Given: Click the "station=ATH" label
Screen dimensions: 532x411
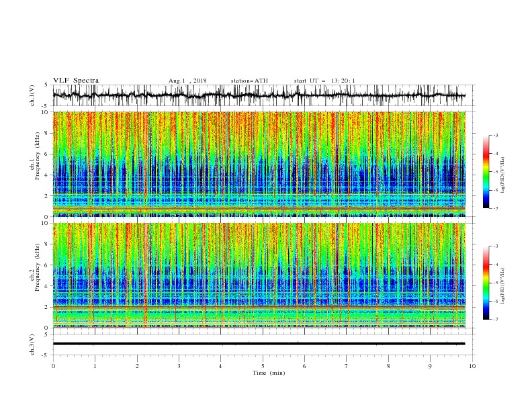Looking at the screenshot, I should 249,81.
